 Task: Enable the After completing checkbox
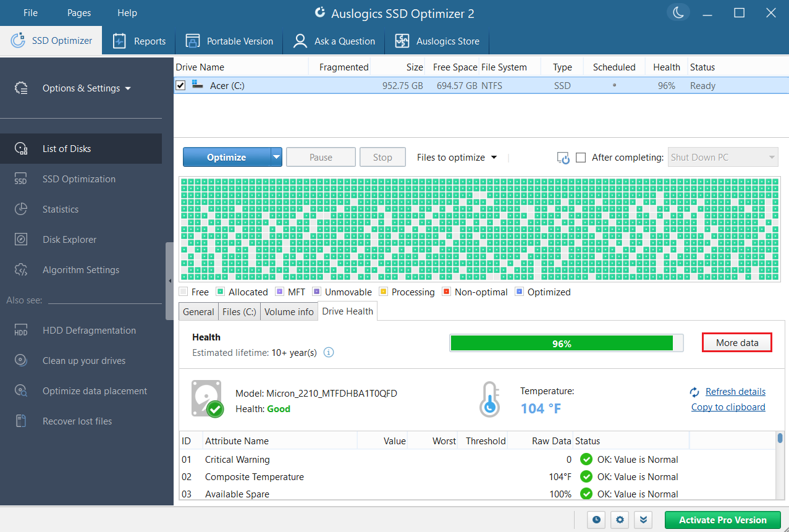(581, 158)
